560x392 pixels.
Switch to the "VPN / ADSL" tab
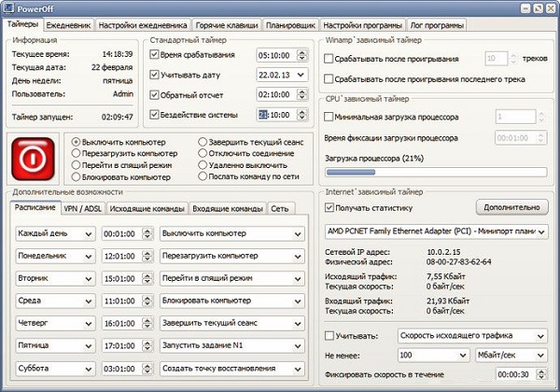click(83, 208)
